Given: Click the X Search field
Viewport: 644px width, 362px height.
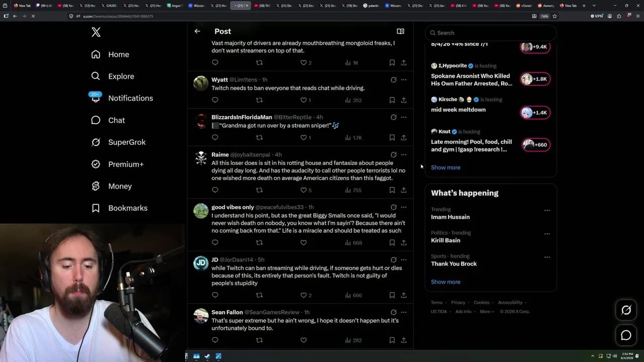Looking at the screenshot, I should [491, 33].
